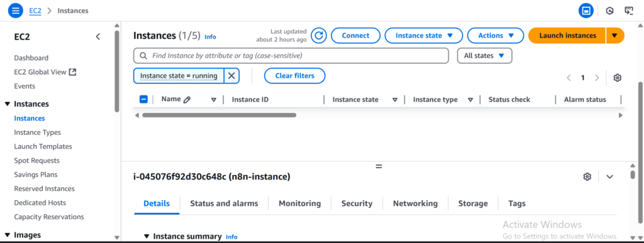Click the Clear filters button

[294, 76]
